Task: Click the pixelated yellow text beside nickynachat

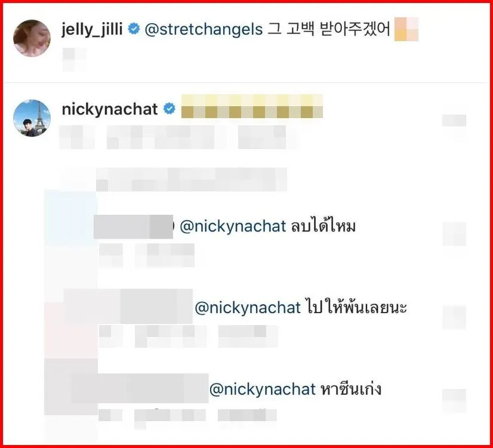Action: point(252,107)
